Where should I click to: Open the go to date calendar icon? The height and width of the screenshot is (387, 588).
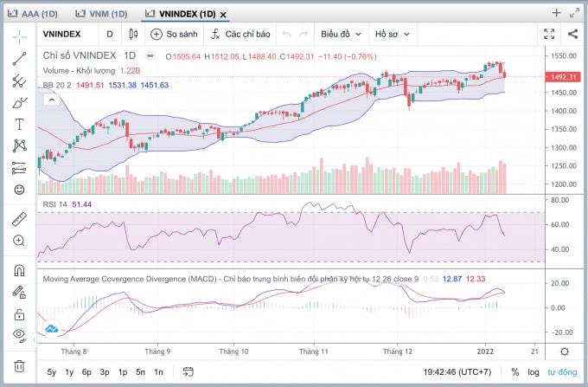pos(188,371)
